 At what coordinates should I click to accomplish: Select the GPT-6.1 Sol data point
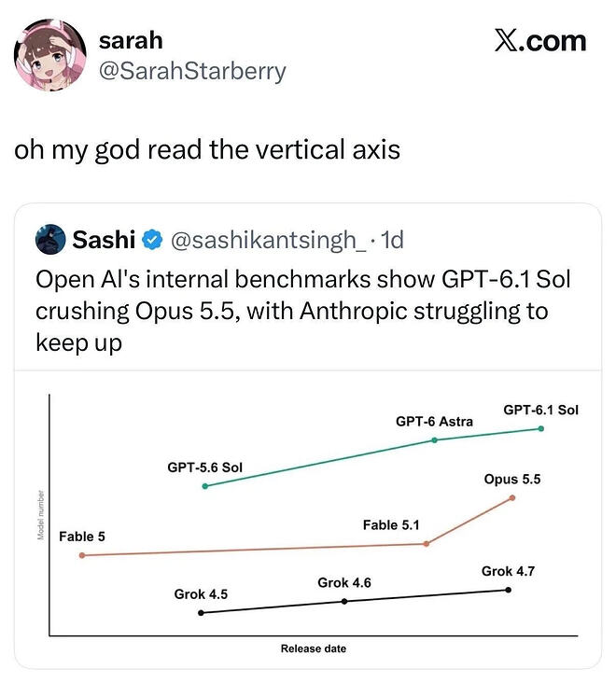pos(540,428)
